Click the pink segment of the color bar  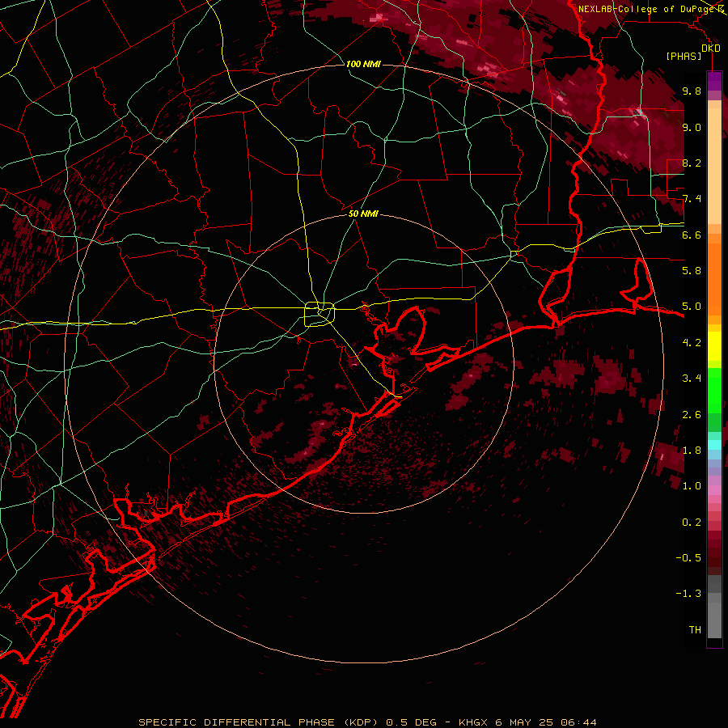coord(714,490)
